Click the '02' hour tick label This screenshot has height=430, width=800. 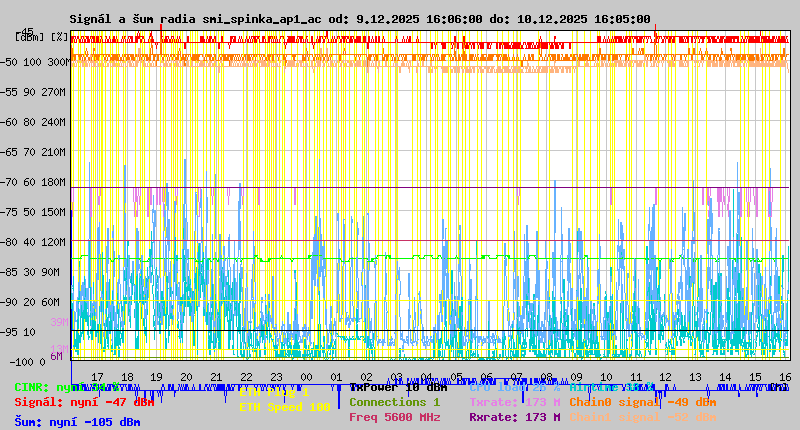click(366, 377)
